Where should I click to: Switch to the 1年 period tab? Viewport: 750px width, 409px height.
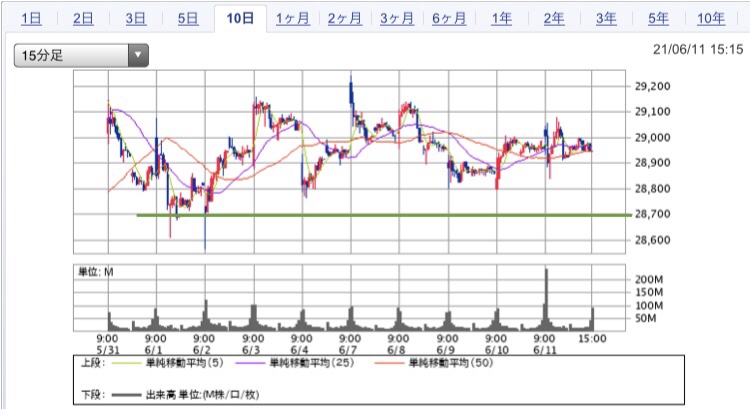(x=502, y=19)
